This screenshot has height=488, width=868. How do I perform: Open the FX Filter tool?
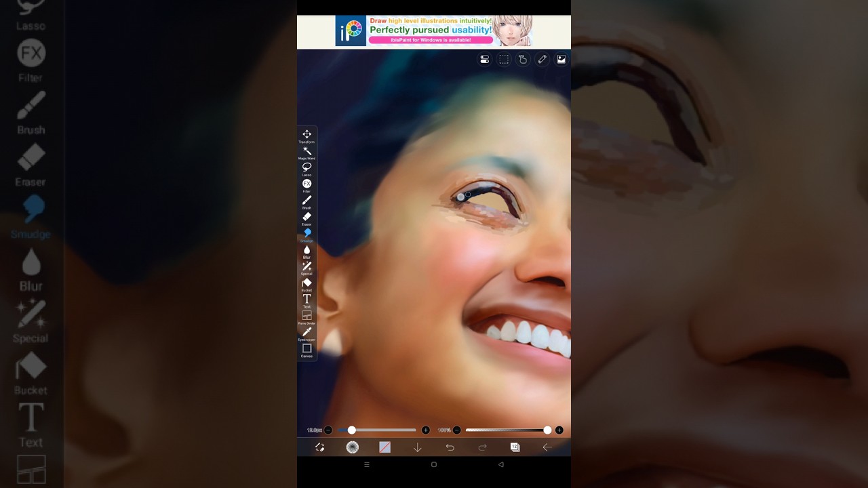(x=307, y=186)
